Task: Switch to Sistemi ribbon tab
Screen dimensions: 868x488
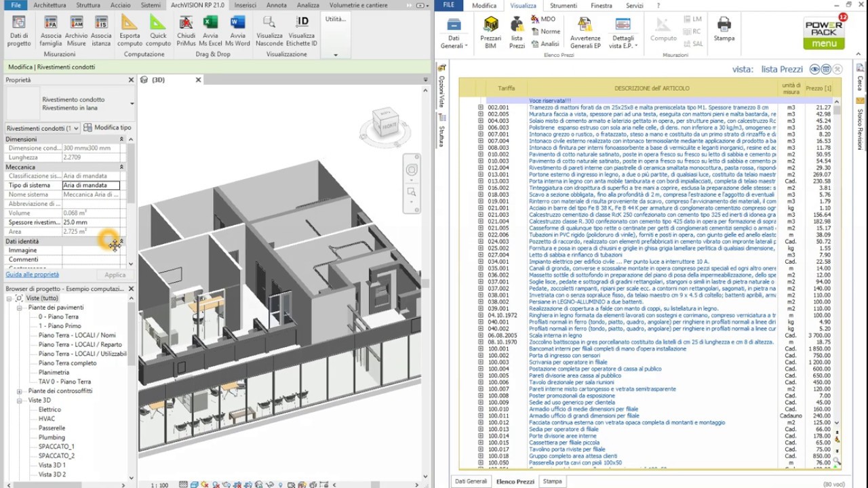Action: (151, 5)
